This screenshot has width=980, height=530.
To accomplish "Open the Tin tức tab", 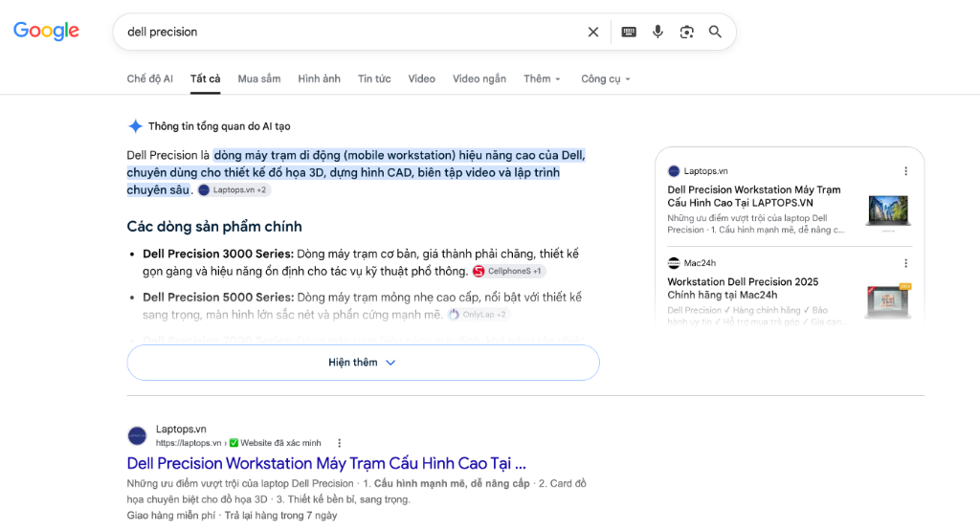I will click(374, 78).
